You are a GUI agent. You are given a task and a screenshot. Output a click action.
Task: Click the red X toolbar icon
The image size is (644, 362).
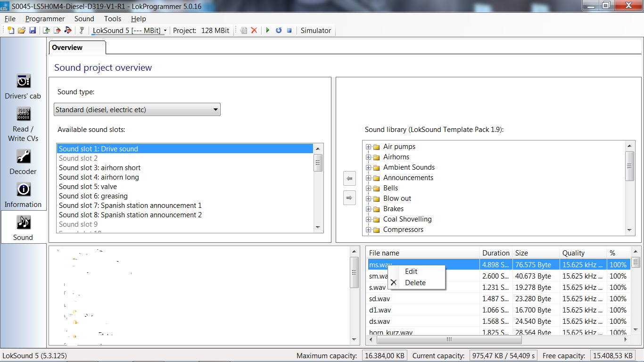pos(254,30)
